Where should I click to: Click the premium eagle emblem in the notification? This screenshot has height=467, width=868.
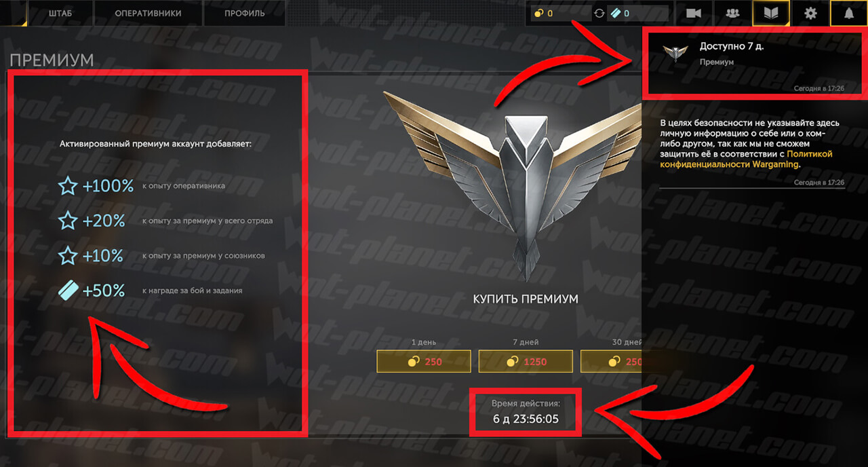tap(675, 54)
